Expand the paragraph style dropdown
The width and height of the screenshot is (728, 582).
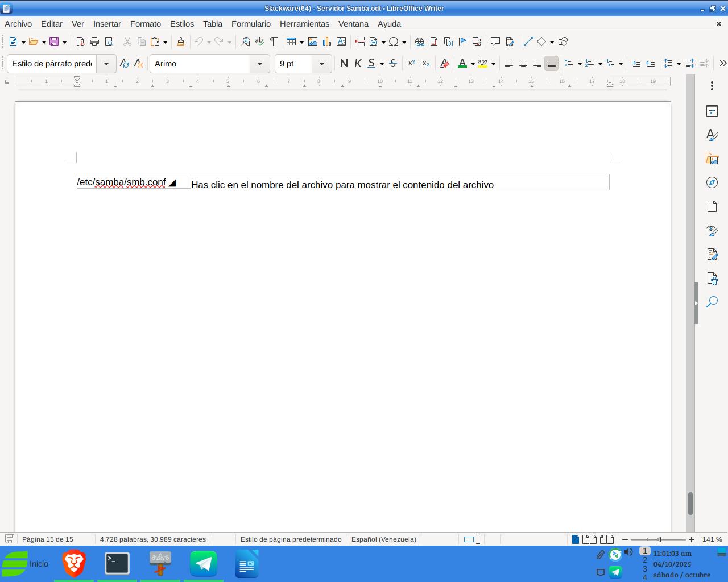coord(106,64)
